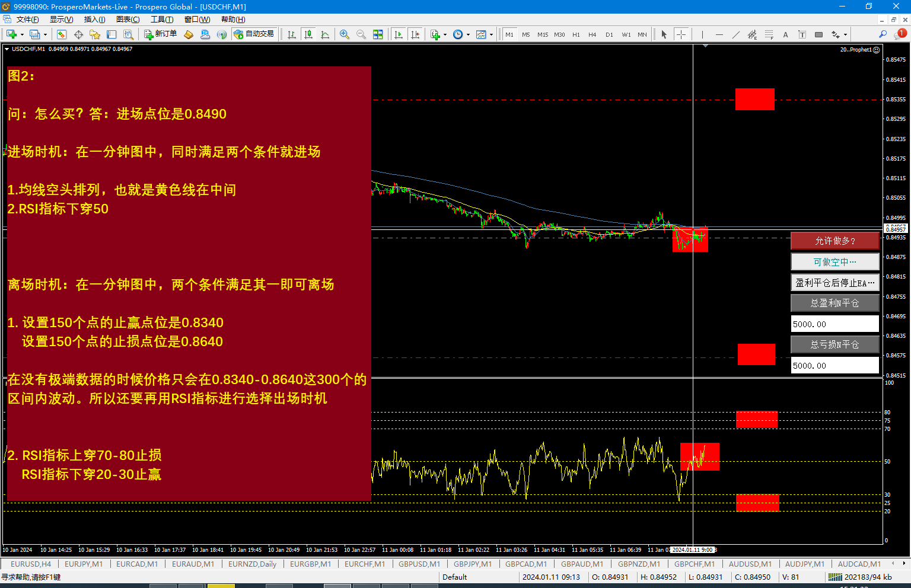
Task: Focus the 5000.00 field under 总亏损平仓
Action: (835, 365)
